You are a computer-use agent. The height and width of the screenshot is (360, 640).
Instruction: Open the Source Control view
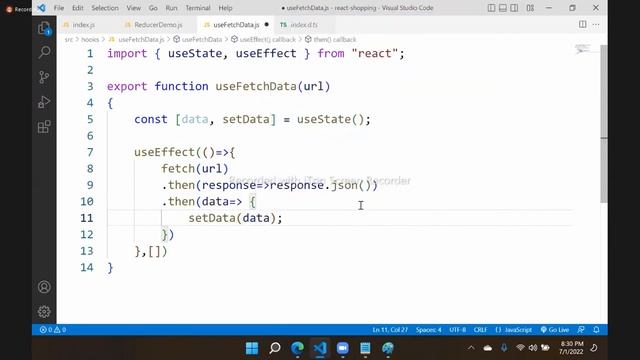point(44,77)
